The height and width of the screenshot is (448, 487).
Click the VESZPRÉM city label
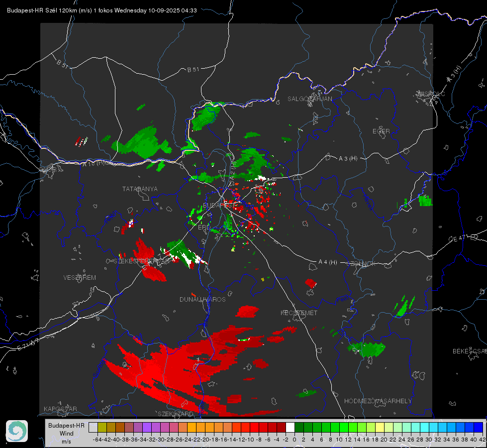coord(80,277)
